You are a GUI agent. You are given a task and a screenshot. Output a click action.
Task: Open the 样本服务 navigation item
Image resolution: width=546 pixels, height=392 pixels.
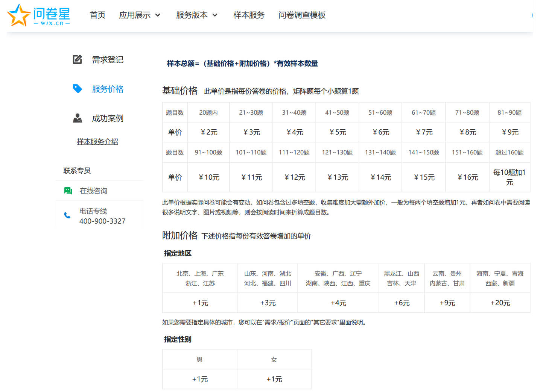pyautogui.click(x=249, y=15)
